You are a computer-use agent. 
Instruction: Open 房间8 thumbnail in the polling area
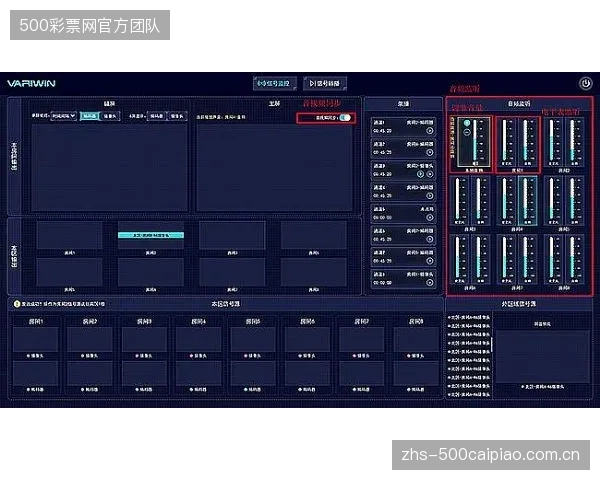coord(313,272)
